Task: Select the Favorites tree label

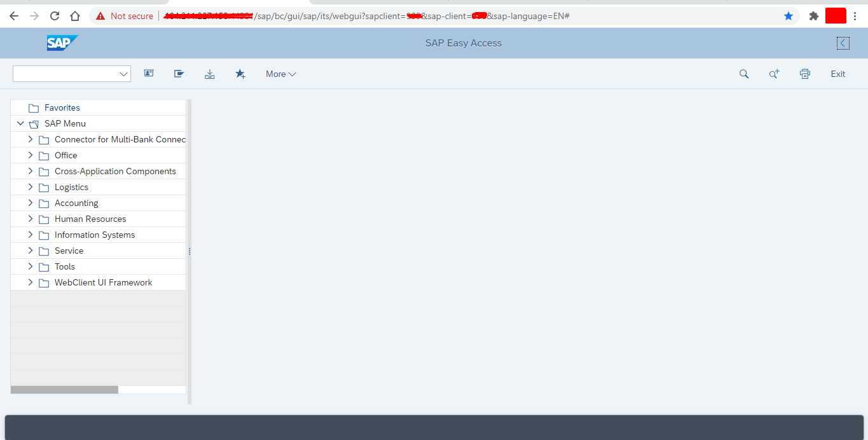Action: click(62, 108)
